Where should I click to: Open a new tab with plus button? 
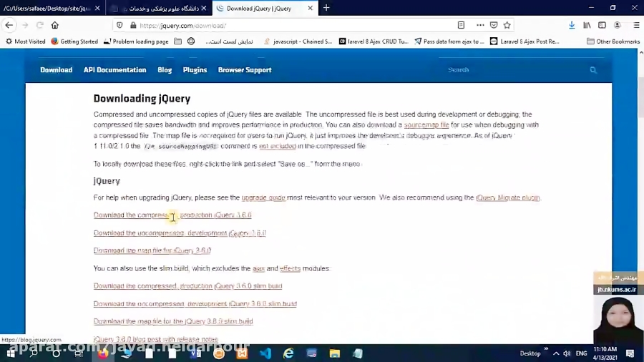(x=326, y=8)
